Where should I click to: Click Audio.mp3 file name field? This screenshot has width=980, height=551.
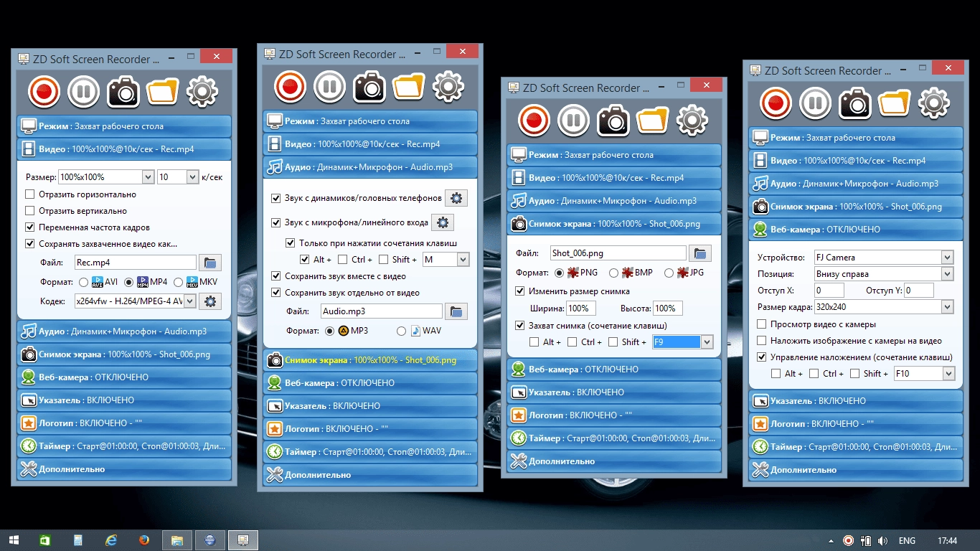pos(382,311)
